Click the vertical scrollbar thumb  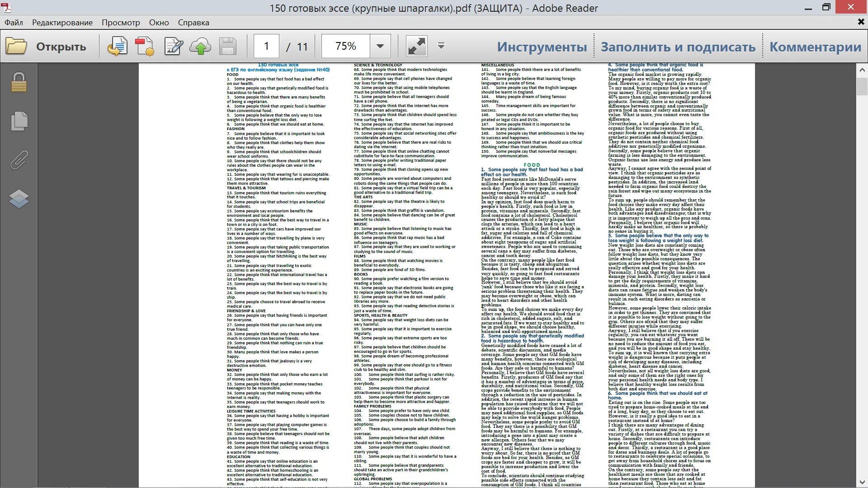pos(862,86)
